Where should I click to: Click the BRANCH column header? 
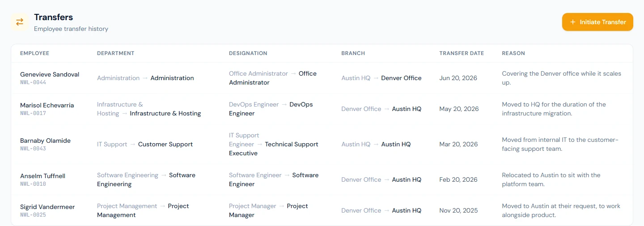(353, 53)
